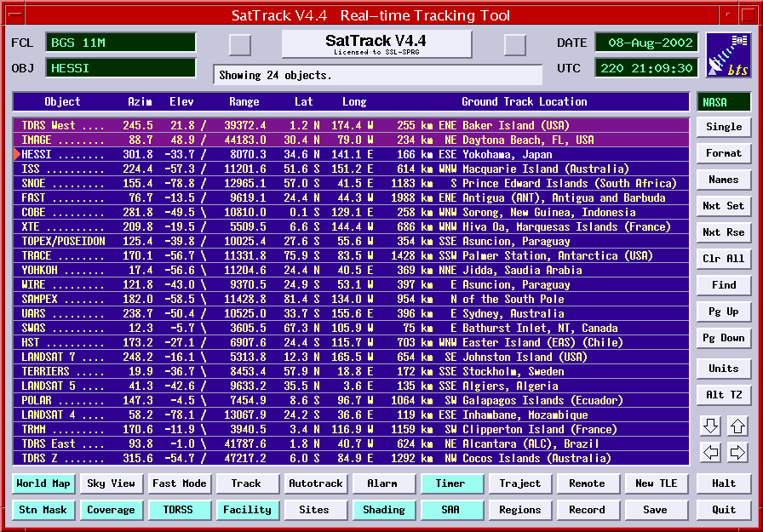Select the SNOE row
Image resolution: width=763 pixels, height=532 pixels.
[x=351, y=183]
